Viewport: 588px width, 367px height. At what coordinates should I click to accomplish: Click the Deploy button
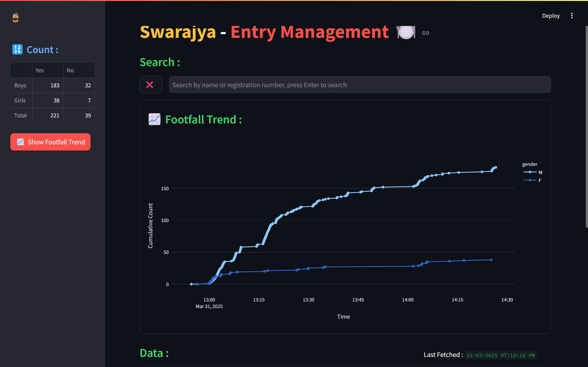click(x=551, y=16)
